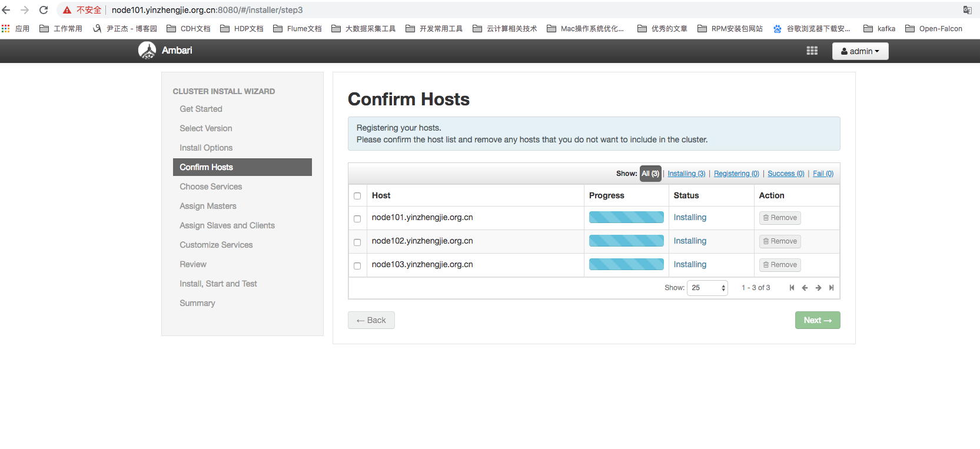Select Get Started wizard step
980x449 pixels.
tap(201, 109)
